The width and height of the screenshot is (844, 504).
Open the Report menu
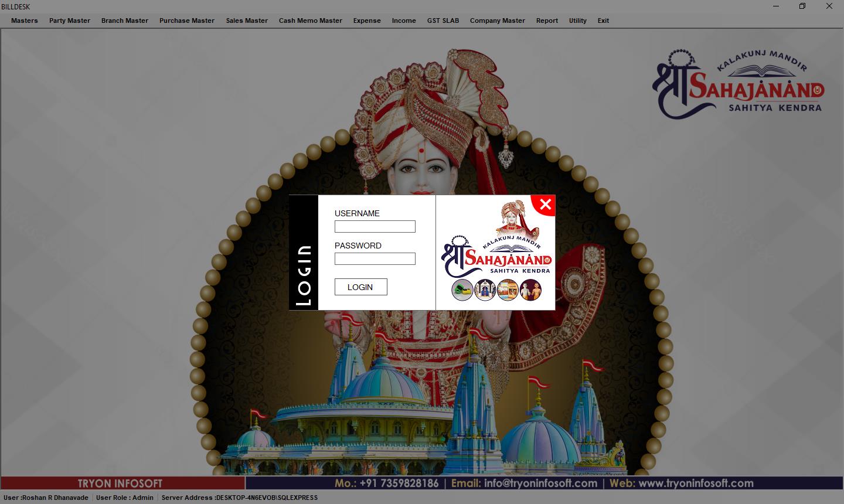(x=547, y=21)
